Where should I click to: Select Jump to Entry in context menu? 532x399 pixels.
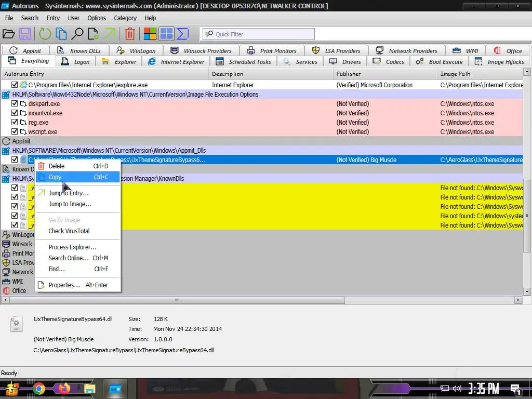(78, 193)
